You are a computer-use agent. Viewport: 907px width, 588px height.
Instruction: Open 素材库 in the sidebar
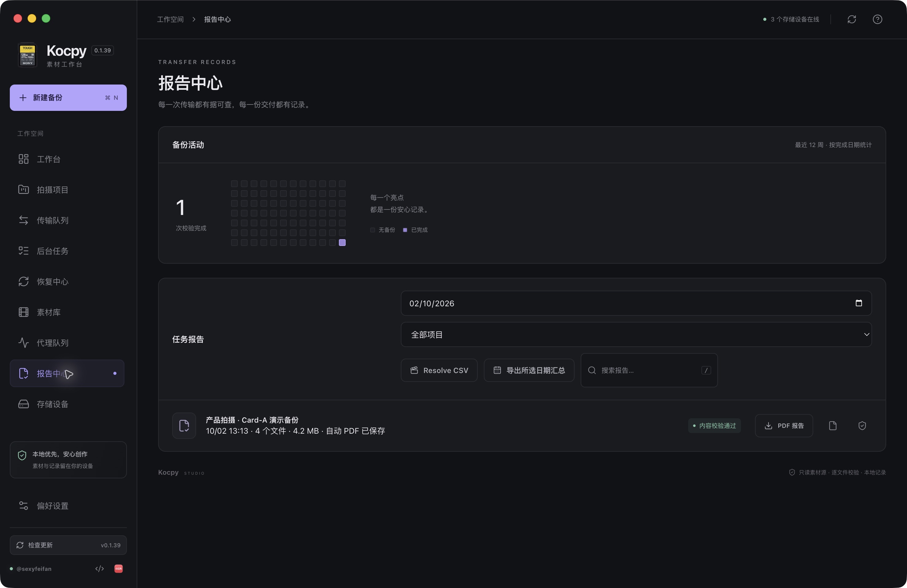(67, 312)
